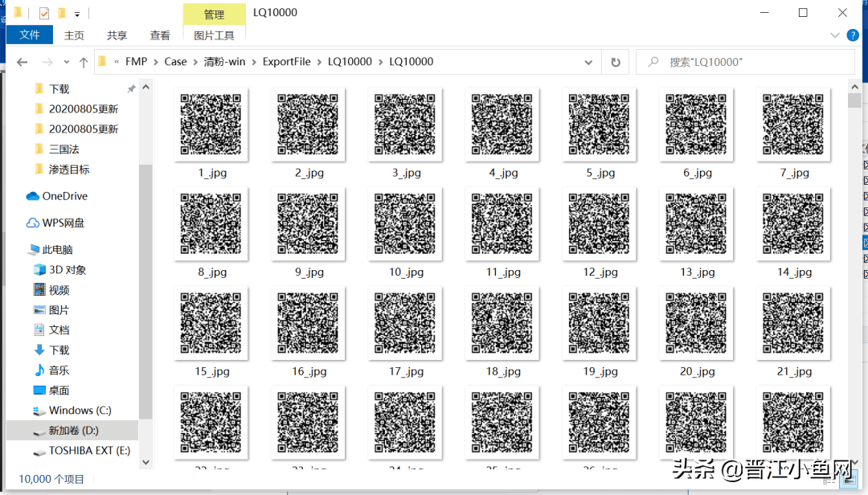Select the 15_jpg QR code thumbnail
The width and height of the screenshot is (868, 495).
pos(211,323)
